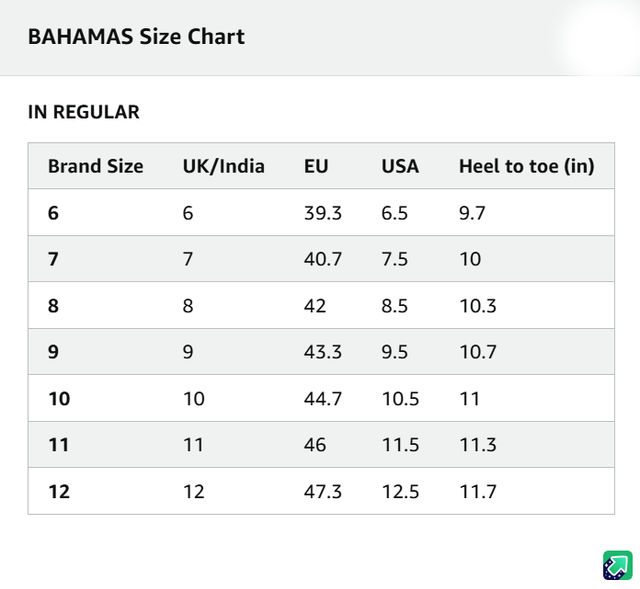The height and width of the screenshot is (589, 640).
Task: Click the USA column header
Action: pos(400,166)
